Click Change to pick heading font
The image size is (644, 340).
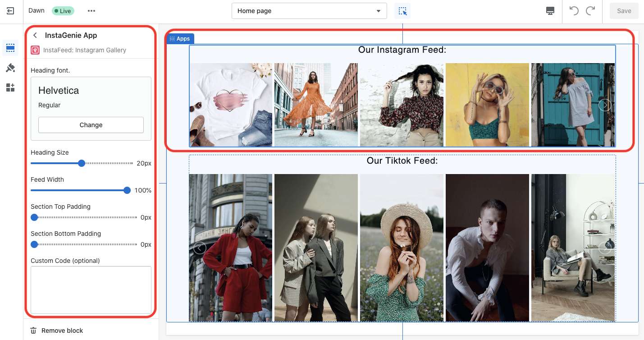tap(91, 125)
